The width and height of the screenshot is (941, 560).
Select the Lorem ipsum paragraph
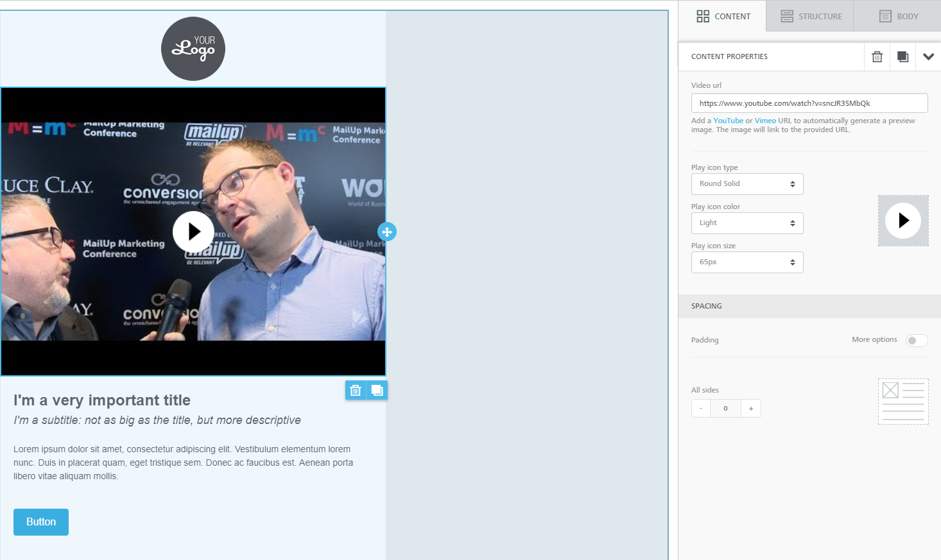coord(185,462)
